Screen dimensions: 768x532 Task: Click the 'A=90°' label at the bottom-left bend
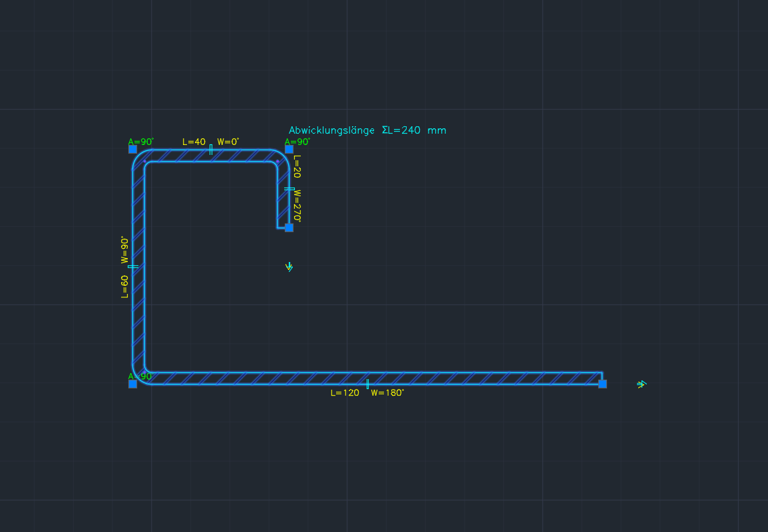141,376
